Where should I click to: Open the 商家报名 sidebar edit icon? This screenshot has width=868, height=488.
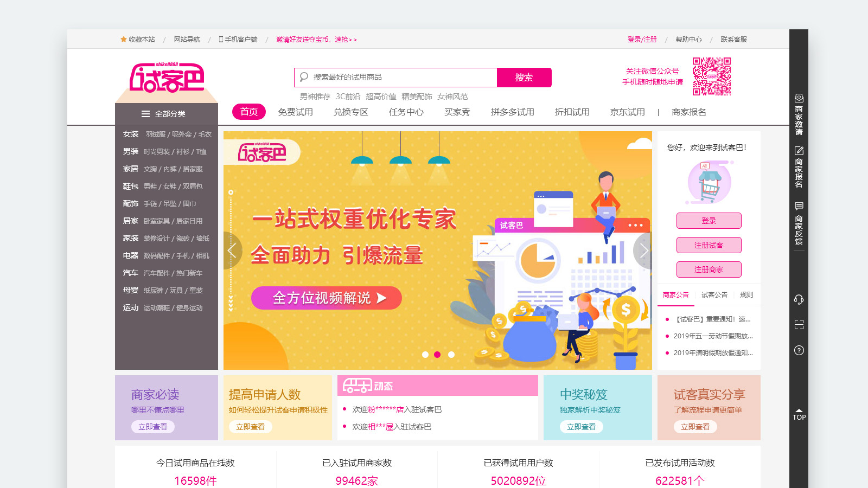coord(799,150)
